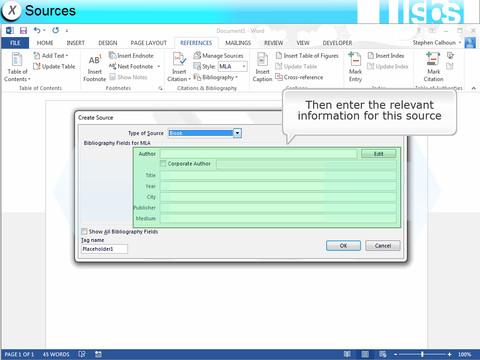Save the document from the quick access toolbar

click(x=23, y=31)
